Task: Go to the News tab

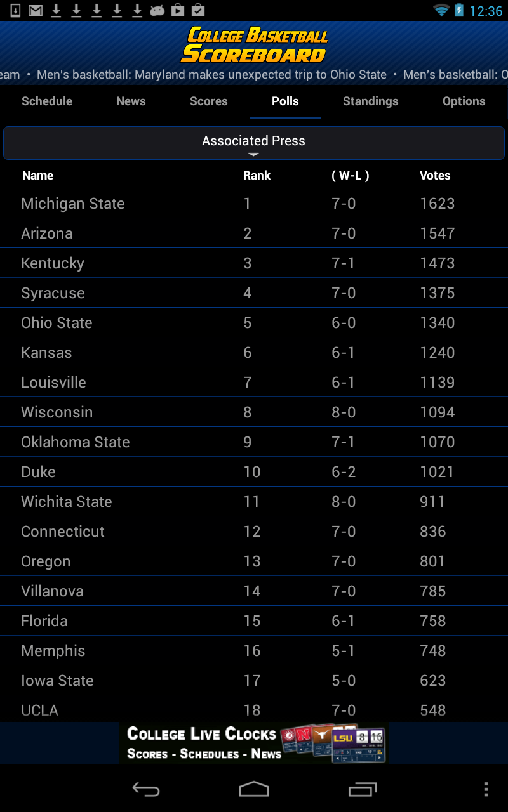Action: pos(131,101)
